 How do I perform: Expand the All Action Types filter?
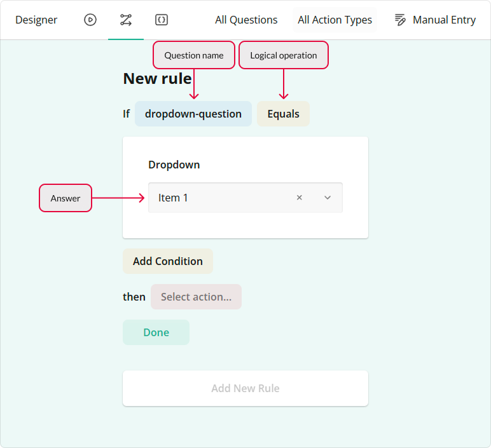point(335,20)
